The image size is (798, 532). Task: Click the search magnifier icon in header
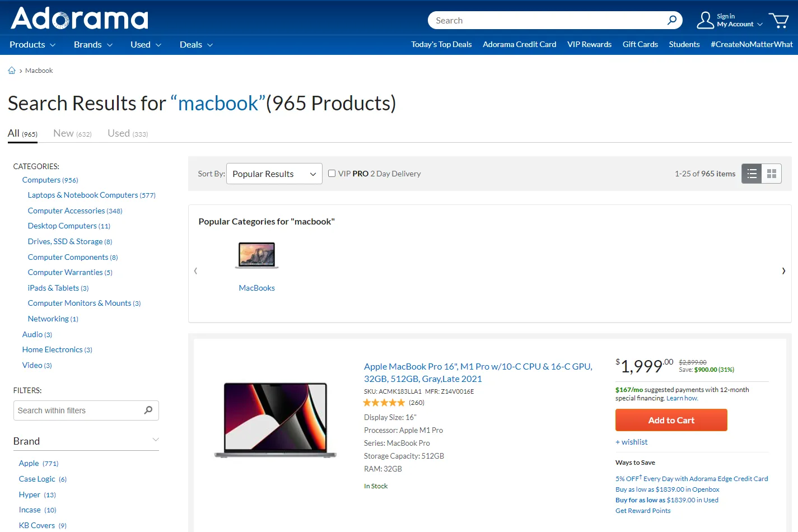coord(672,20)
